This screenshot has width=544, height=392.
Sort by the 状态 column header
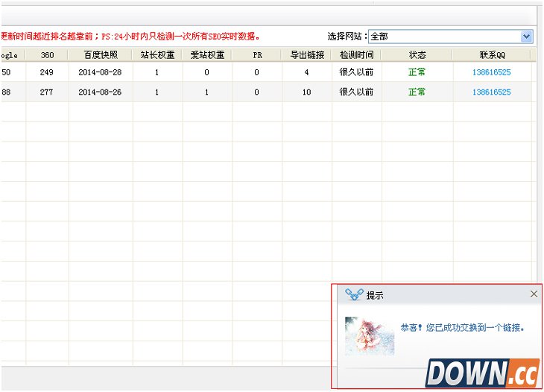tap(417, 54)
